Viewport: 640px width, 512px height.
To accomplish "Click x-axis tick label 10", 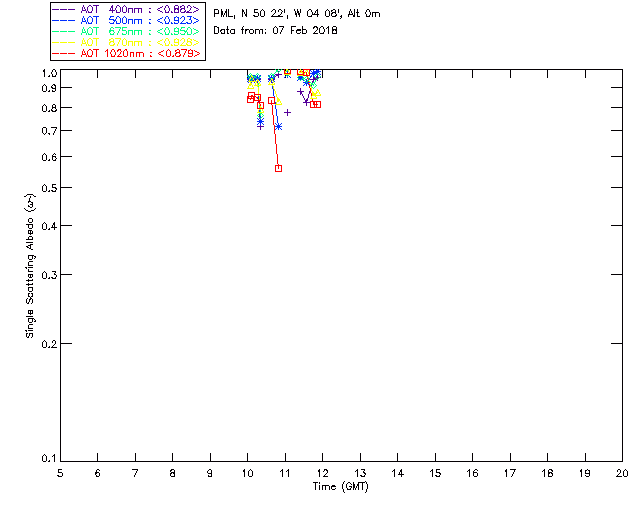I will pyautogui.click(x=247, y=473).
